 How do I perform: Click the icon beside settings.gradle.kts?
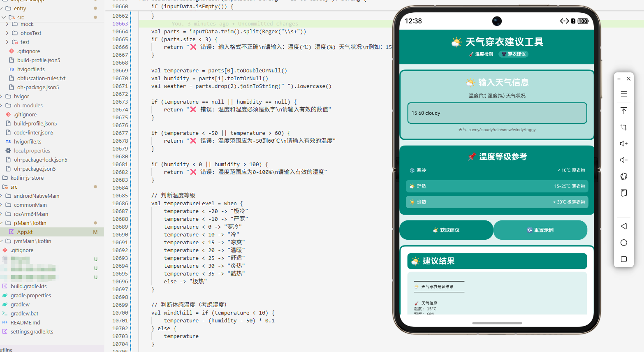coord(5,331)
